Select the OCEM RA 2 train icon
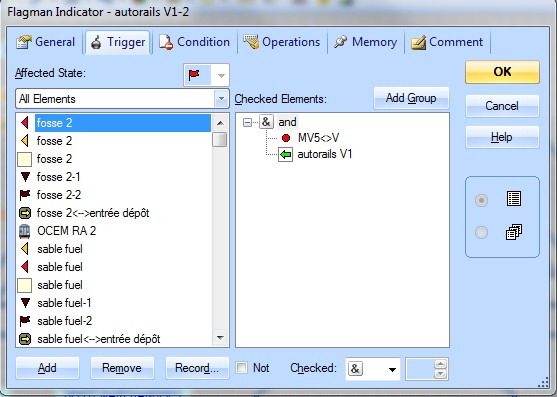The width and height of the screenshot is (557, 397). pyautogui.click(x=25, y=231)
